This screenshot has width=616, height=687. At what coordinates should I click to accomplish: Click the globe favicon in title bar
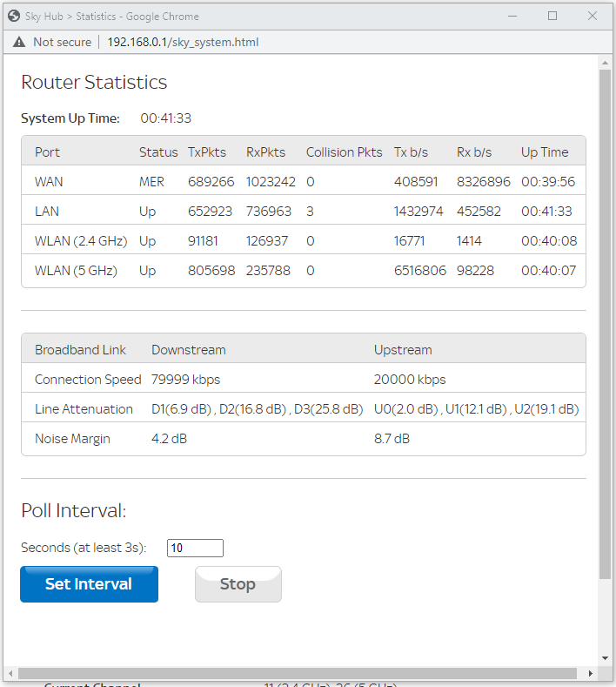[x=13, y=16]
